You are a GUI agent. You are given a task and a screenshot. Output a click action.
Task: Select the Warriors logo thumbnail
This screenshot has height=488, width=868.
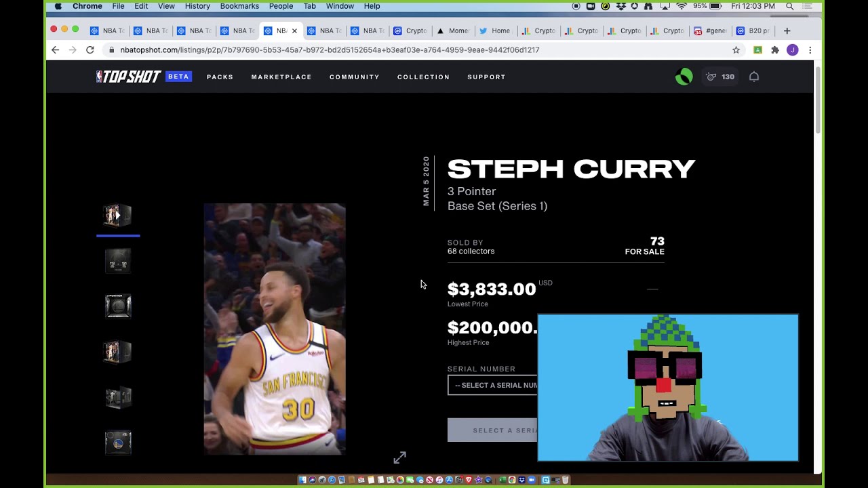tap(118, 443)
